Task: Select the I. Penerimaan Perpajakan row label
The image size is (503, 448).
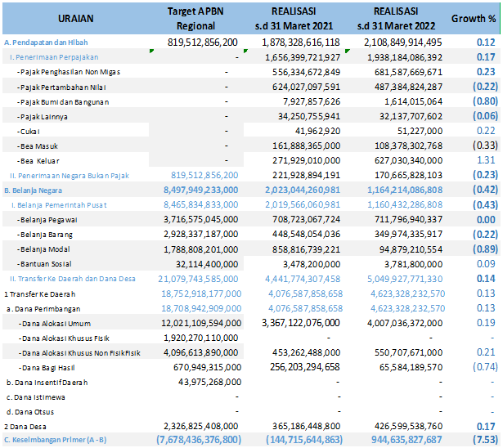Action: point(52,57)
